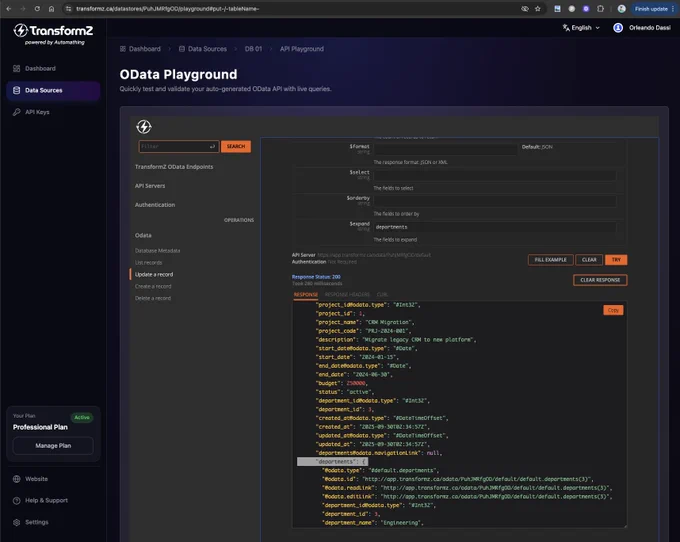Switch to the RESPONSE HEADERS tab
680x542 pixels.
pos(347,295)
